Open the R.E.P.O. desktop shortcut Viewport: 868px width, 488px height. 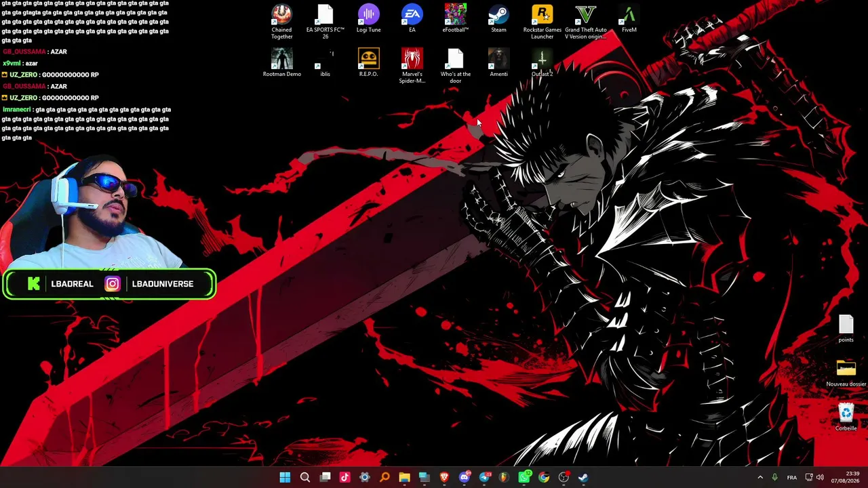pos(369,62)
